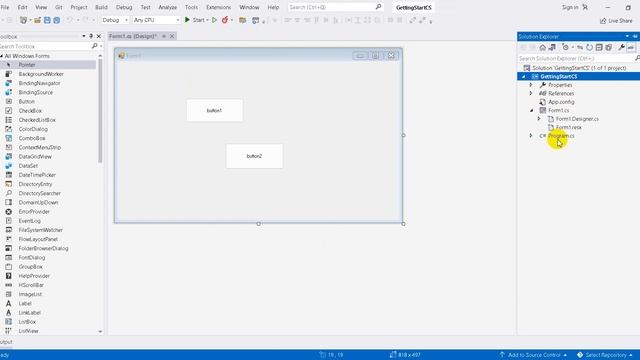Image resolution: width=640 pixels, height=360 pixels.
Task: Select button2 on the form designer
Action: pyautogui.click(x=254, y=156)
